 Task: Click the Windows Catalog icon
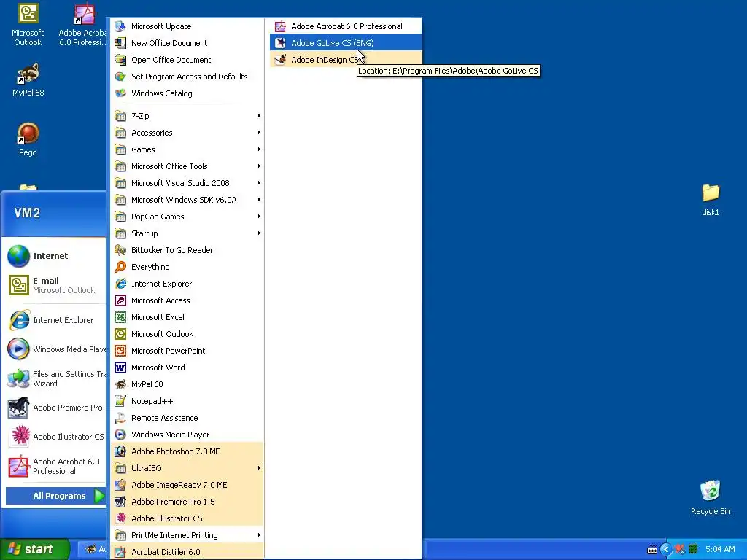[x=120, y=93]
